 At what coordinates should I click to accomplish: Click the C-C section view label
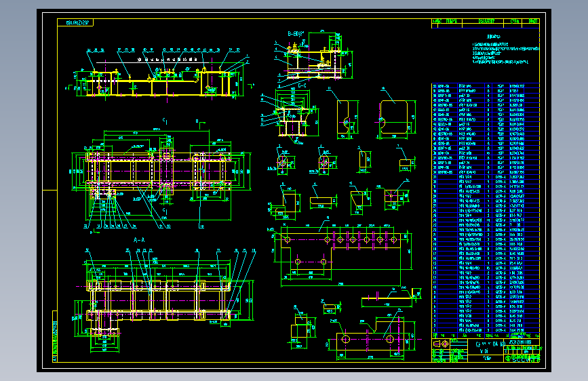[302, 86]
